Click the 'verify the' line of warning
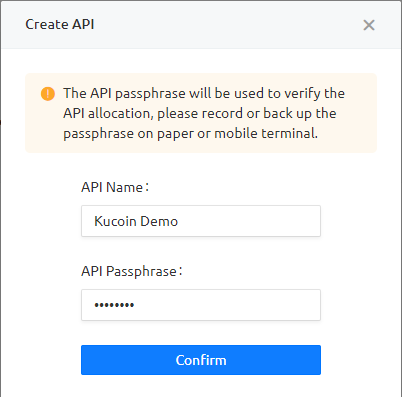This screenshot has width=402, height=397. pos(204,93)
